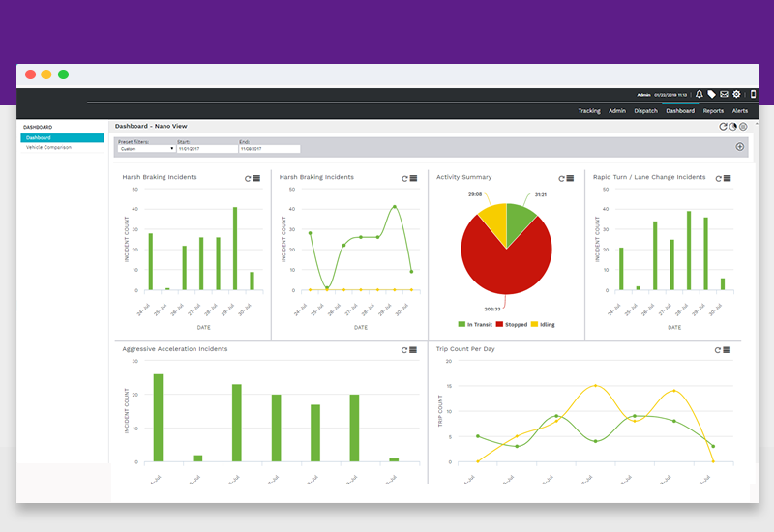Screen dimensions: 774x532
Task: Click the Admin user label in header
Action: coord(643,94)
